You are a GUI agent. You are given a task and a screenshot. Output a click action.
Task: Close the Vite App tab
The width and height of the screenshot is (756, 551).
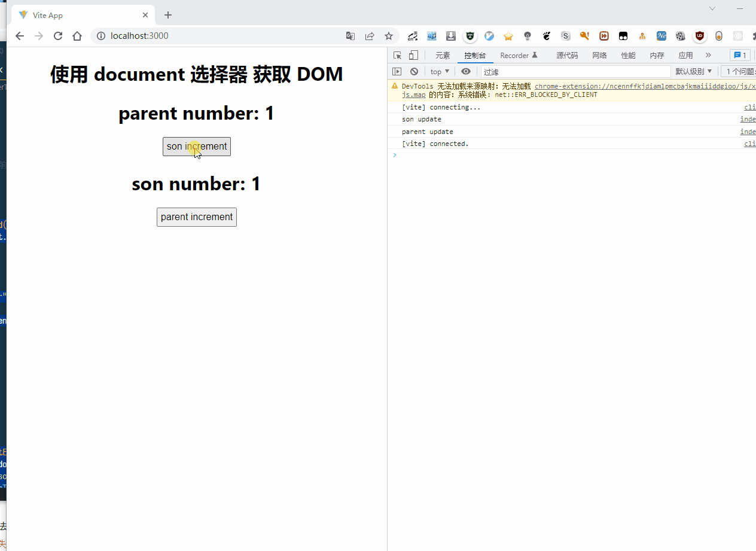(x=145, y=15)
